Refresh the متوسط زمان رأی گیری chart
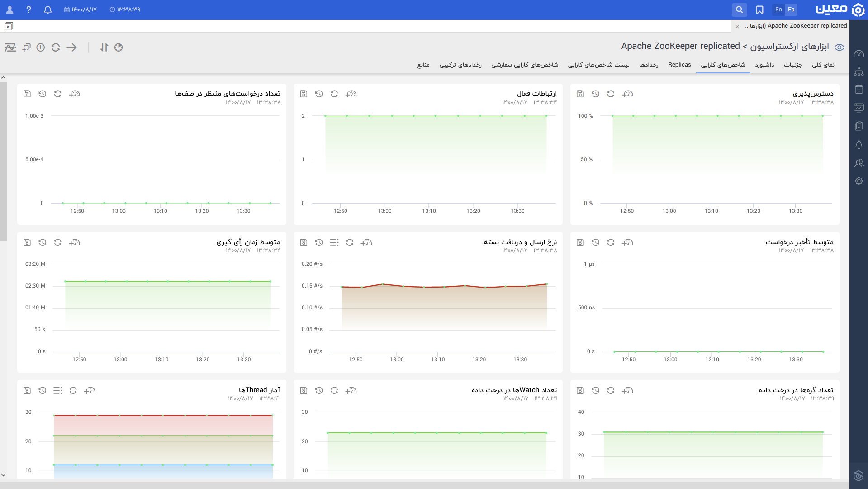 57,242
